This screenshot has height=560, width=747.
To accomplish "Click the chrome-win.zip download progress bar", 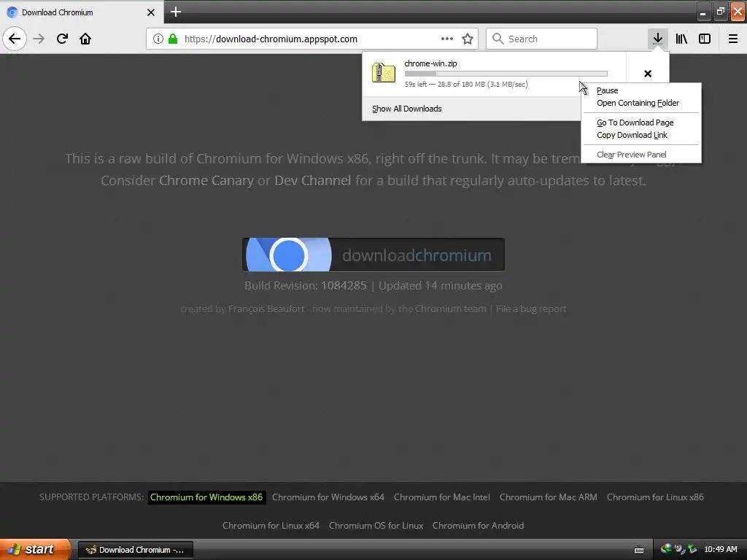I will [506, 74].
